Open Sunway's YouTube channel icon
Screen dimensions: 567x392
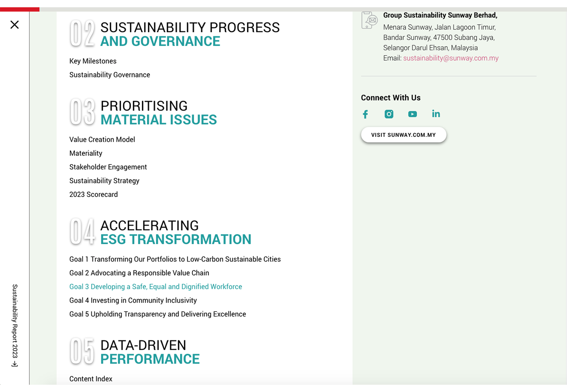pos(412,114)
